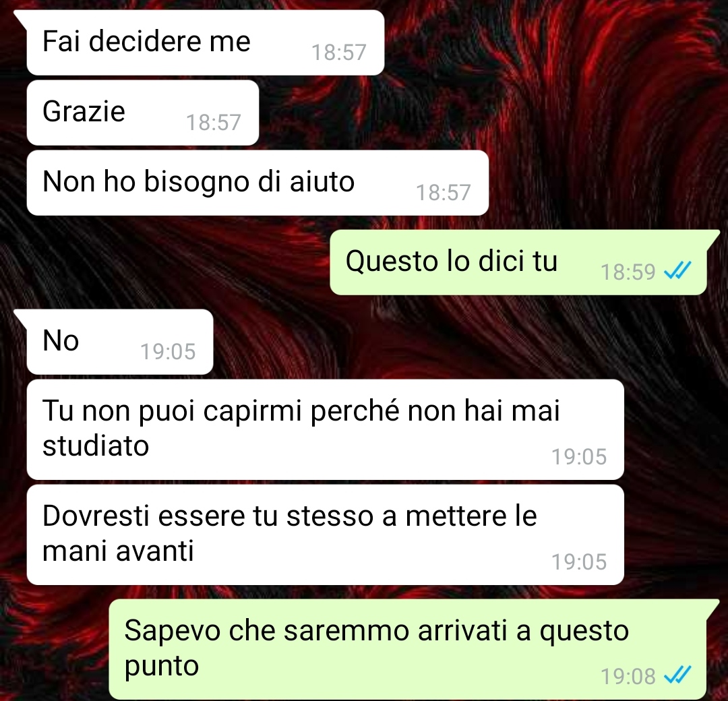Tap the "Grazie" message bubble
This screenshot has width=728, height=701.
coord(142,113)
